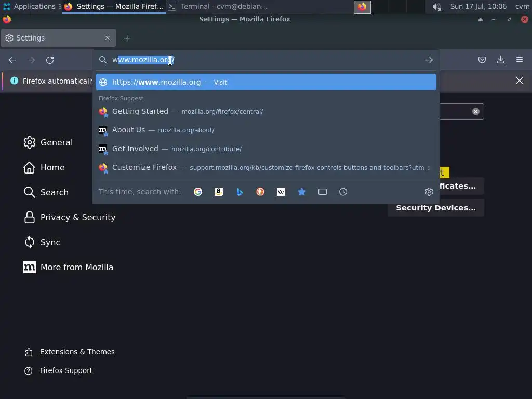
Task: Open the Applications menu
Action: [x=29, y=6]
